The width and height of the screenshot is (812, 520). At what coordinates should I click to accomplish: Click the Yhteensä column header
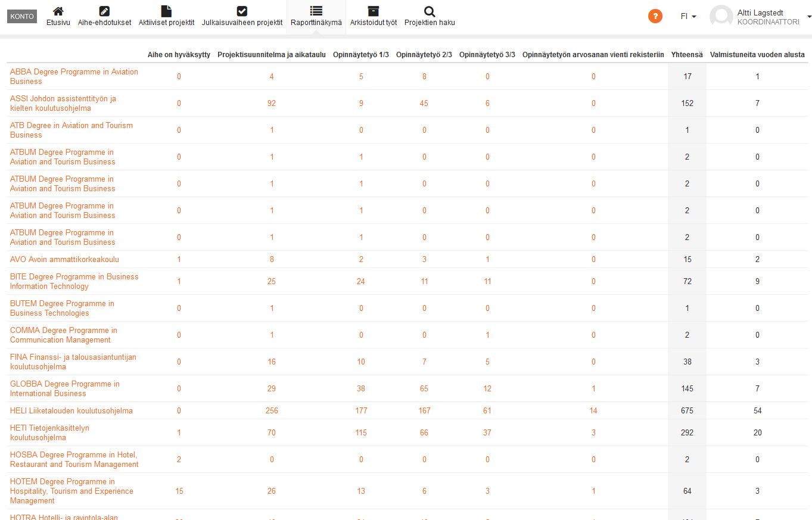(x=687, y=55)
